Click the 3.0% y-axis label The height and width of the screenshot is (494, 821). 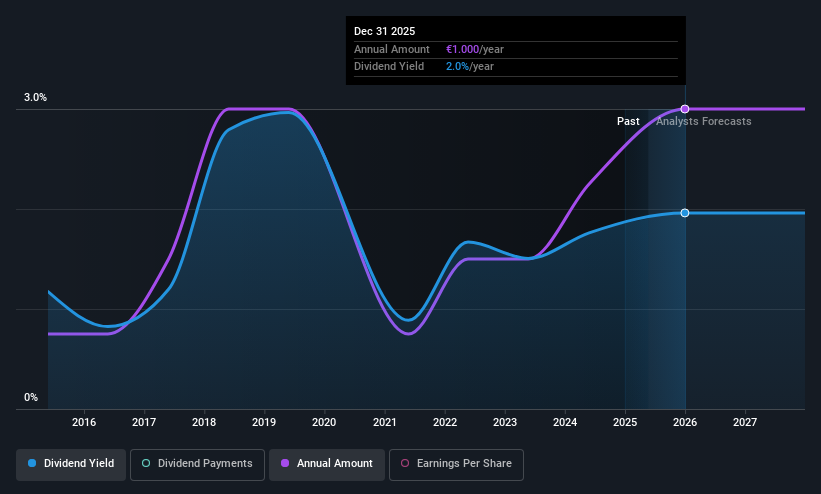(35, 97)
